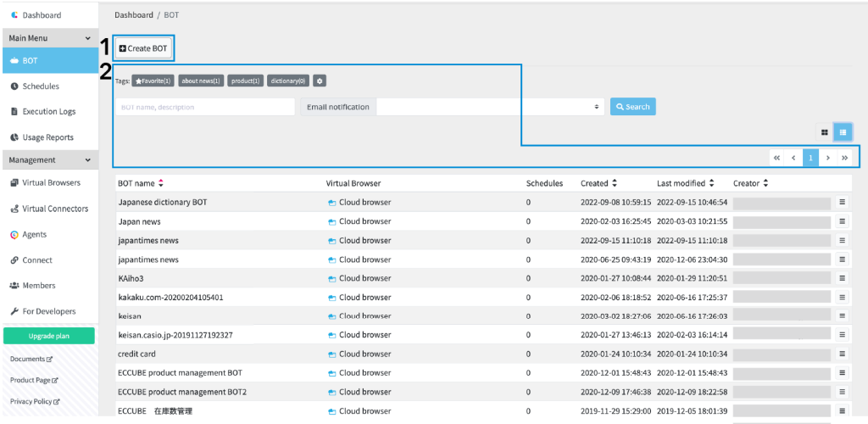
Task: Filter by the about news tag
Action: tap(201, 81)
